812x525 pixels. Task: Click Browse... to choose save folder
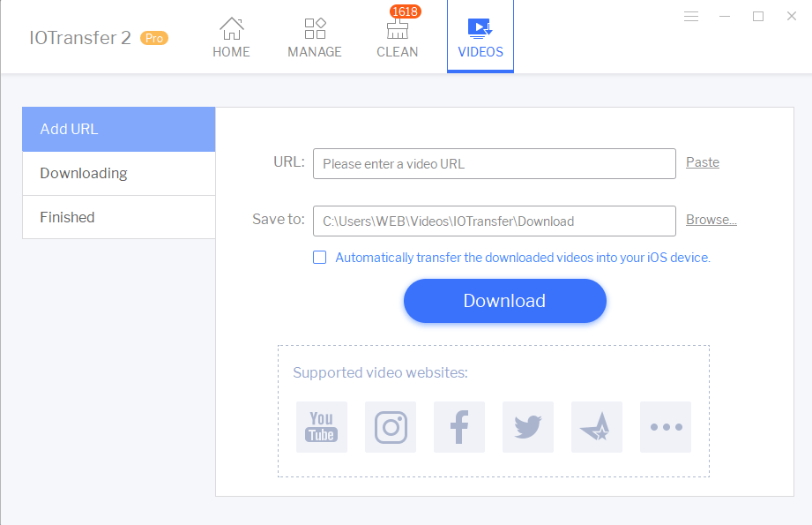pos(711,220)
